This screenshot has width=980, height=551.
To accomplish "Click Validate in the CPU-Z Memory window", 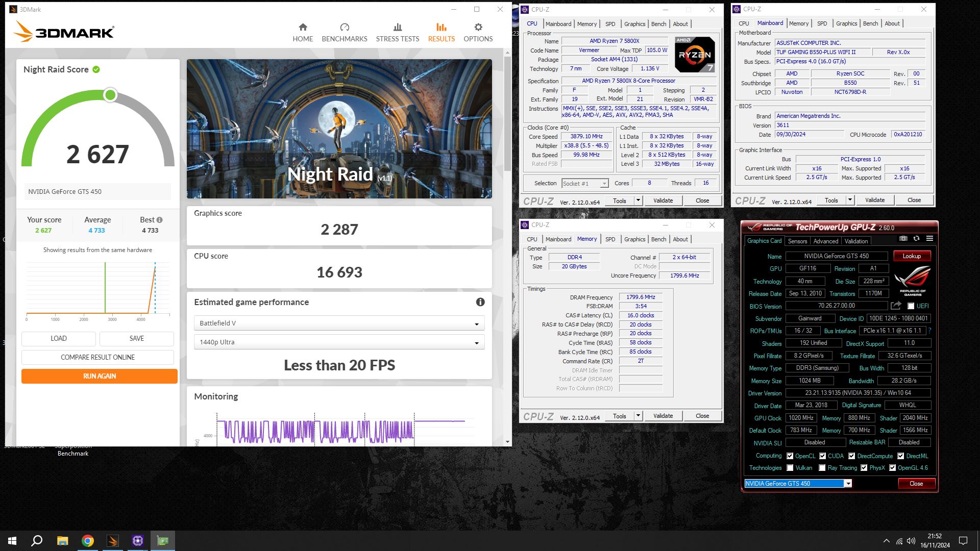I will [x=663, y=416].
